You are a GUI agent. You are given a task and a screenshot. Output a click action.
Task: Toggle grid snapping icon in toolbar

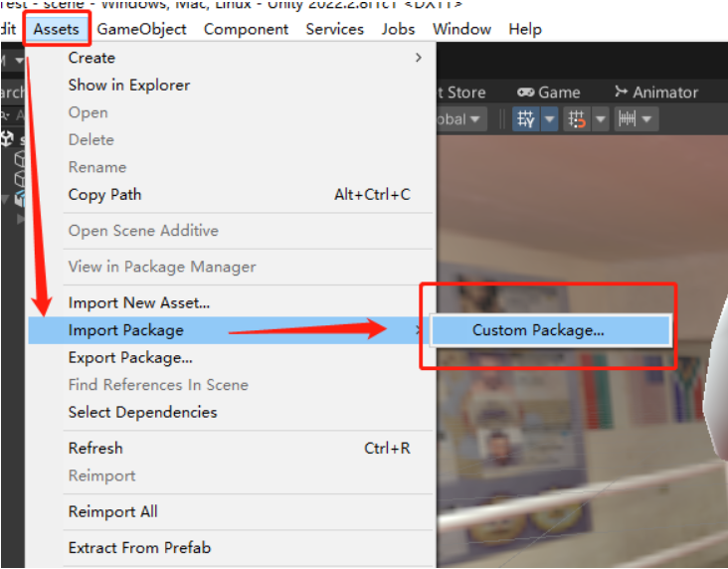(577, 119)
